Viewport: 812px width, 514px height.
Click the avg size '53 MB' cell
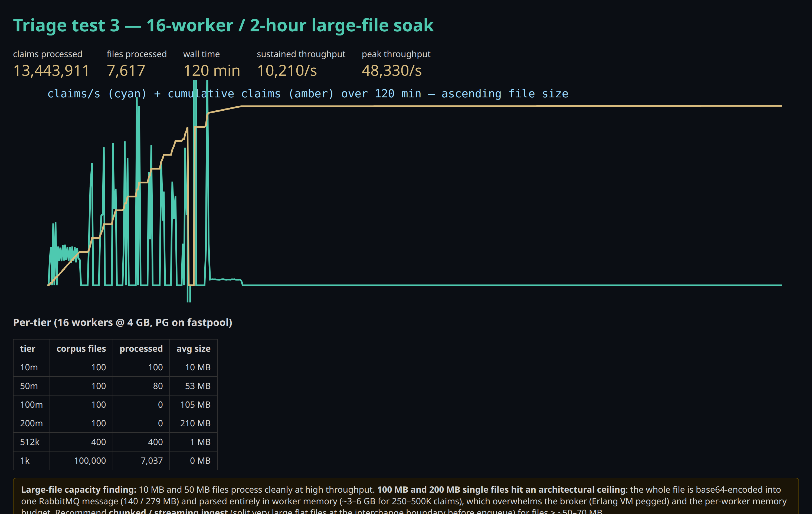pos(194,385)
